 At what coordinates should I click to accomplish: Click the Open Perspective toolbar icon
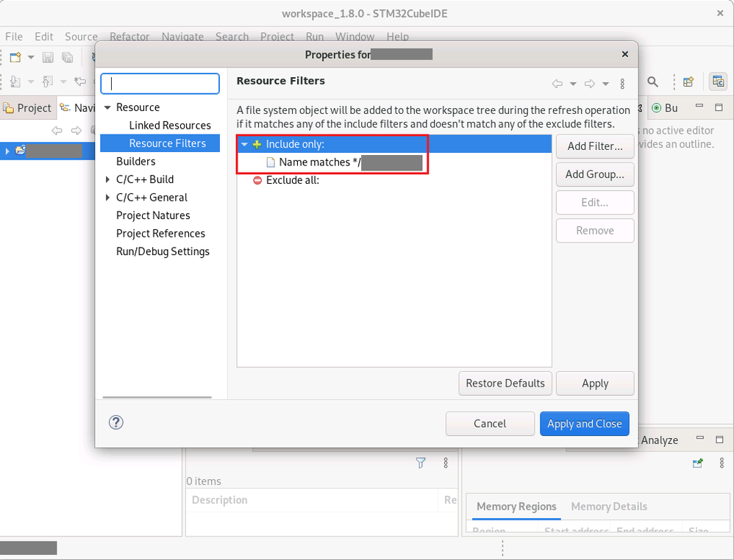[x=688, y=82]
